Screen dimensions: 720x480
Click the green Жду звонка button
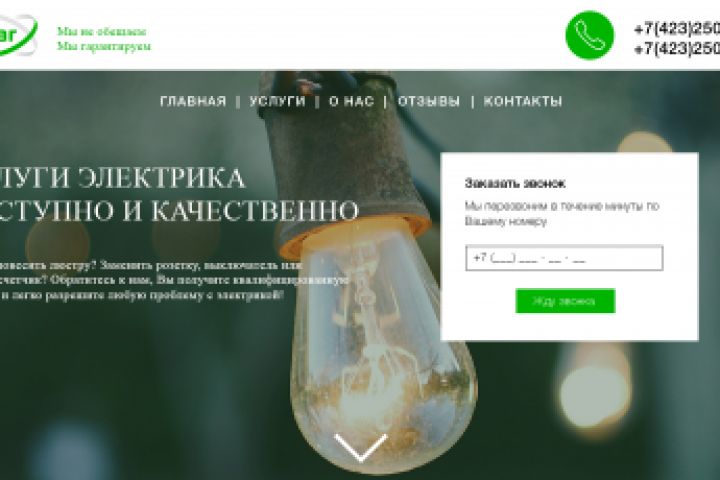coord(565,301)
